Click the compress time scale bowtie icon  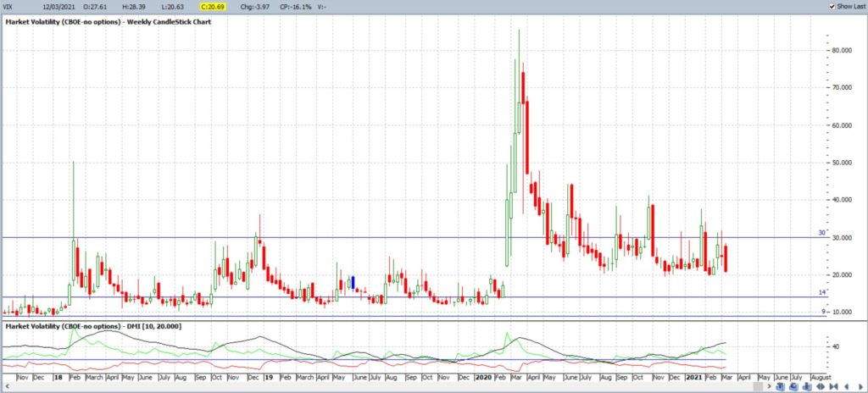click(834, 386)
